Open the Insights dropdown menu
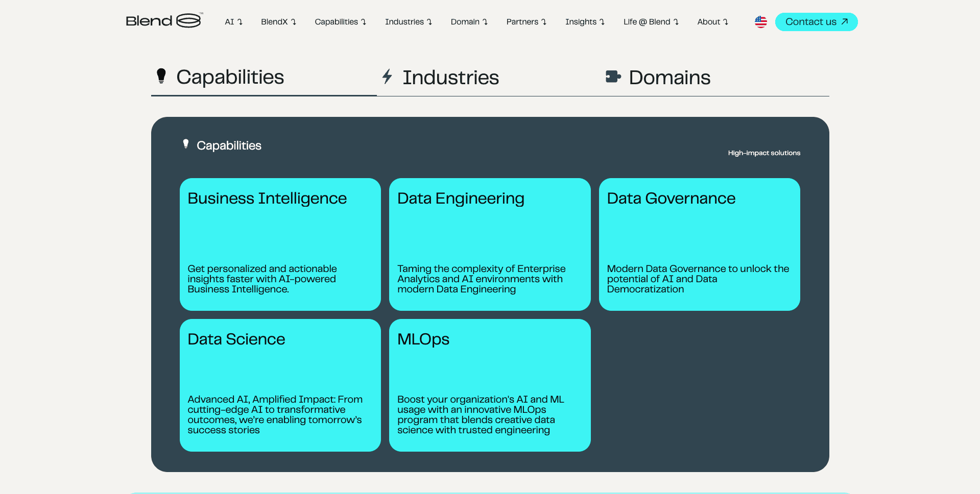This screenshot has height=494, width=980. (585, 22)
